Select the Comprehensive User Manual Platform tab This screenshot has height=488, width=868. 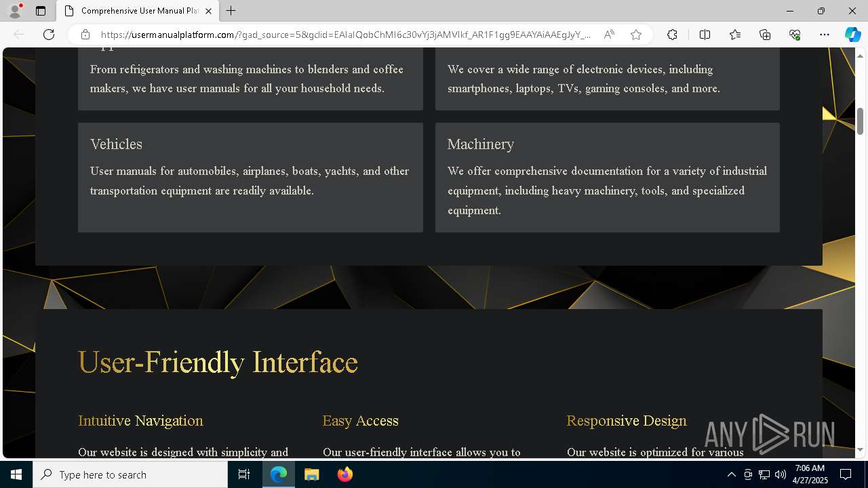pyautogui.click(x=138, y=11)
